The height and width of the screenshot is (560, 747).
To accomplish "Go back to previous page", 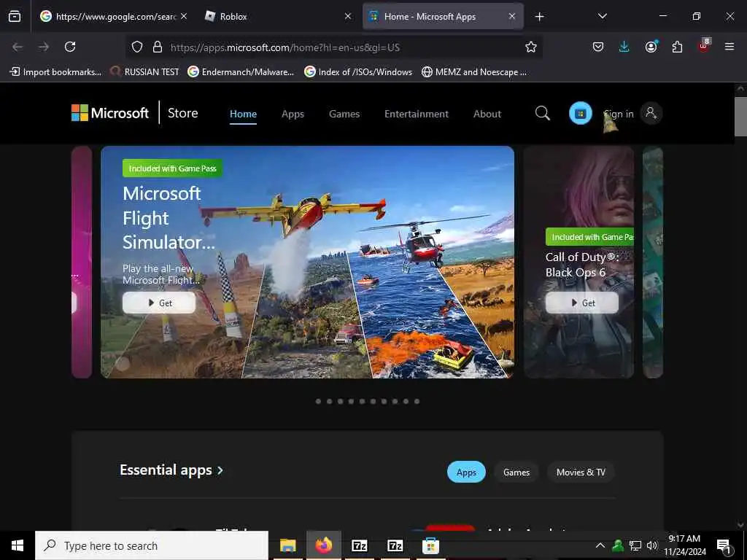I will [18, 47].
